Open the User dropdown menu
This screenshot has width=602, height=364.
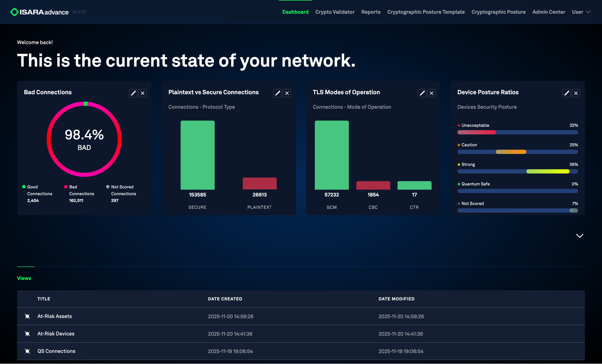[581, 12]
